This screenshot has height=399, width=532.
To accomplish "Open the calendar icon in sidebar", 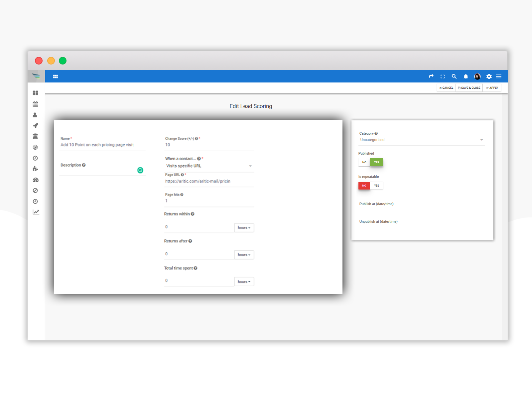I will click(36, 104).
